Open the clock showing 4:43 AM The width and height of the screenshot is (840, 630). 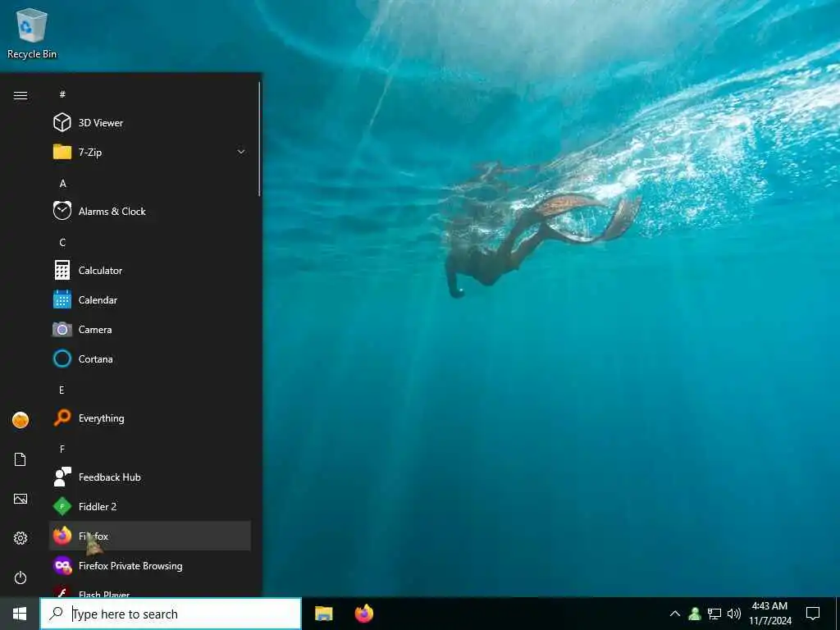point(769,614)
